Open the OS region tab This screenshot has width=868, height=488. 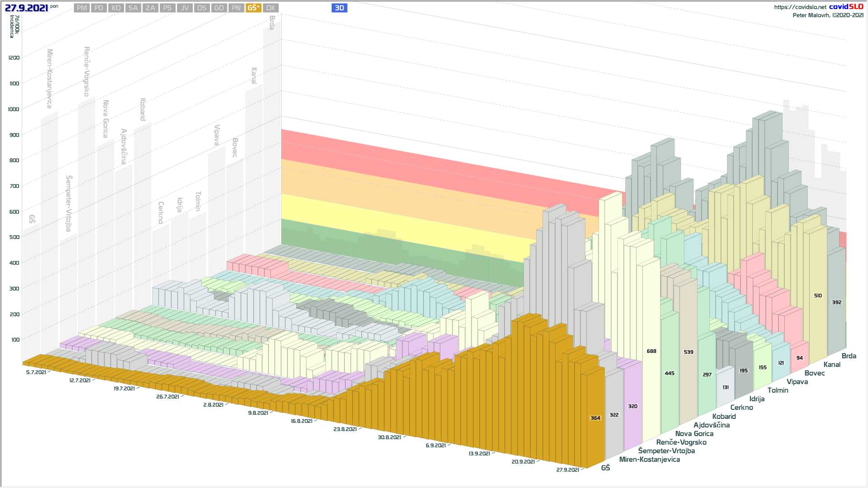coord(202,8)
